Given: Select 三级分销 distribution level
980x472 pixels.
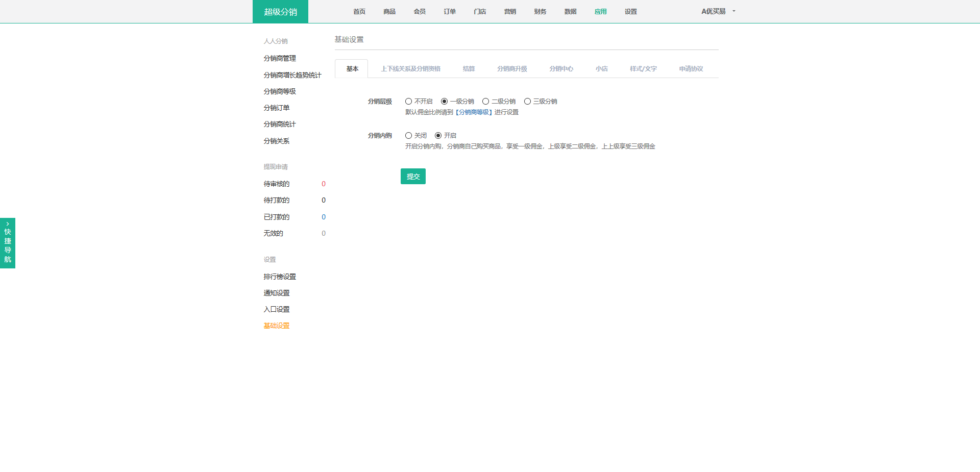Looking at the screenshot, I should [527, 102].
